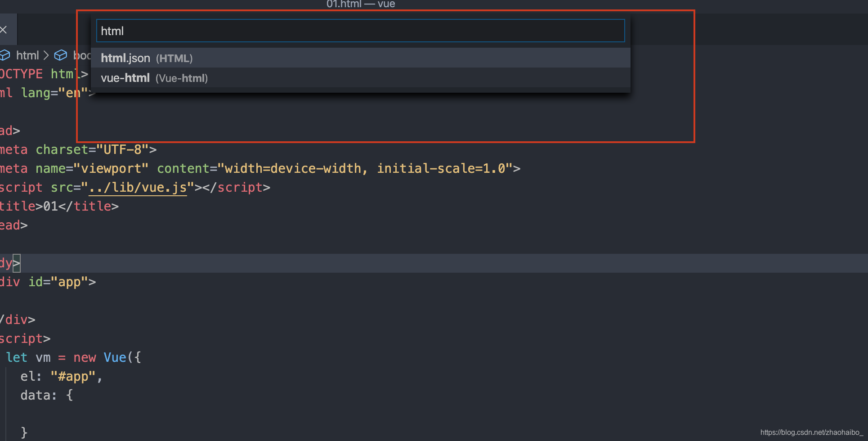The image size is (868, 441).
Task: Click on new Vue({ constructor text
Action: tap(107, 357)
